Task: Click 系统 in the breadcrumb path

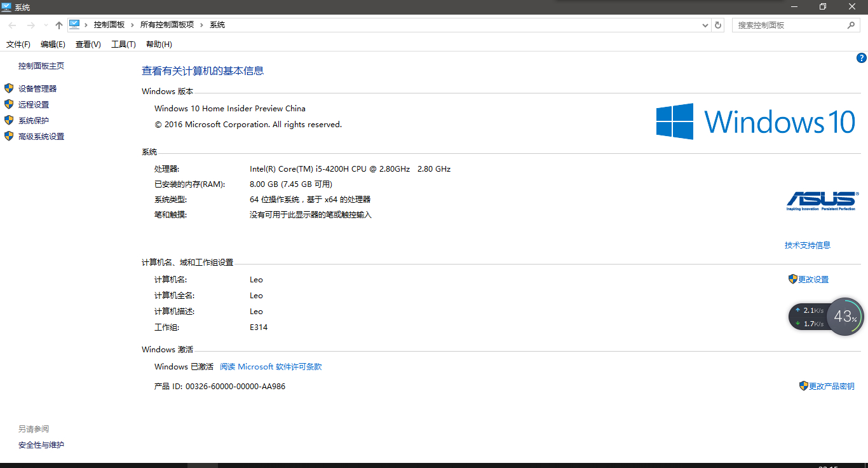Action: [x=217, y=25]
